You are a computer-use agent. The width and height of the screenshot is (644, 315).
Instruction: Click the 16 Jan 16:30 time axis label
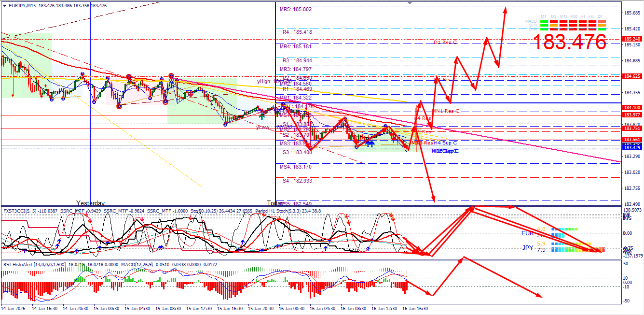(414, 308)
